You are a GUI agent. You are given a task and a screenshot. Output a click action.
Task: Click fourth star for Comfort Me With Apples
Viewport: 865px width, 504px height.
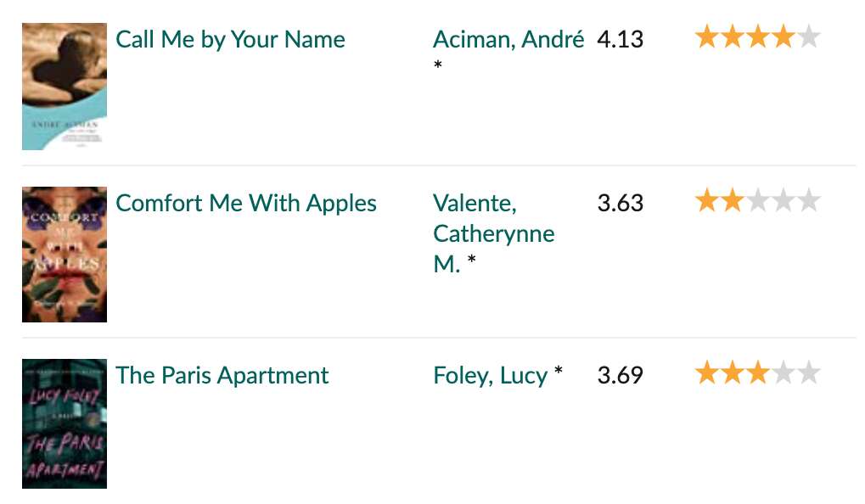click(x=784, y=201)
